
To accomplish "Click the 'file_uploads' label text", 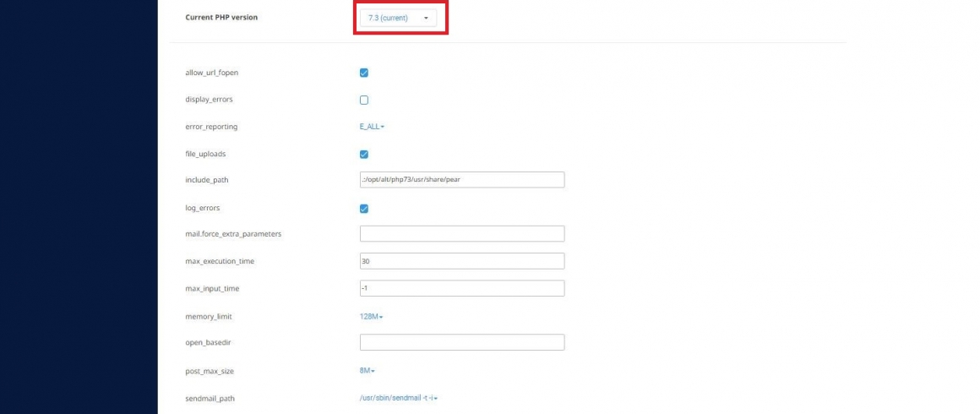I will [x=205, y=154].
